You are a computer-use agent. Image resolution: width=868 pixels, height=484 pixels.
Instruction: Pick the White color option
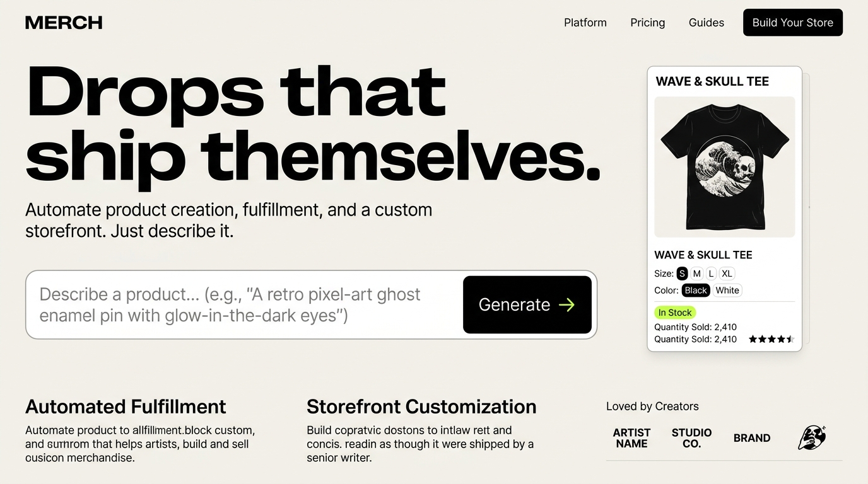click(x=727, y=291)
